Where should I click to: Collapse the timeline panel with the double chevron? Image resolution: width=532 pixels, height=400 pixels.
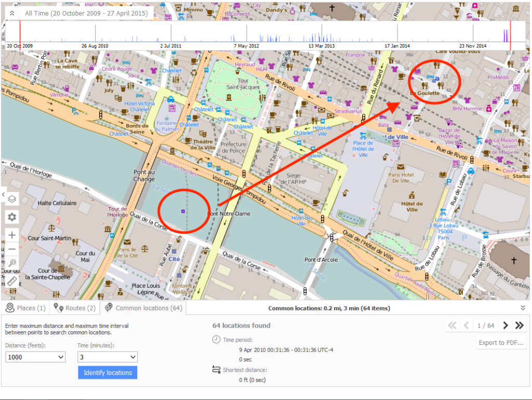[x=12, y=13]
